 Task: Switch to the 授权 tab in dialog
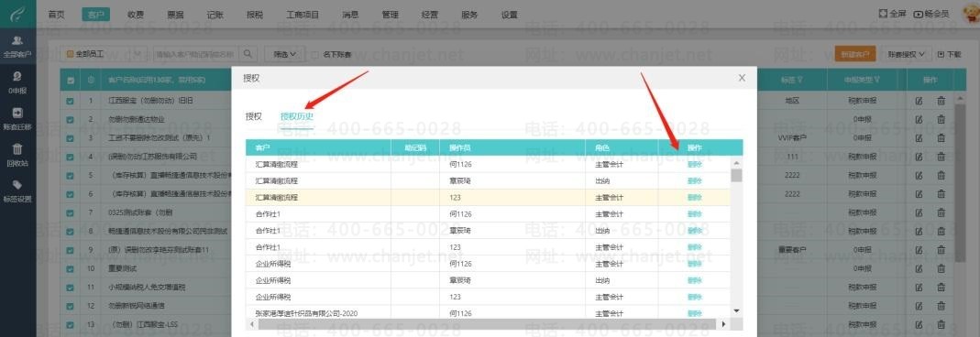click(254, 116)
